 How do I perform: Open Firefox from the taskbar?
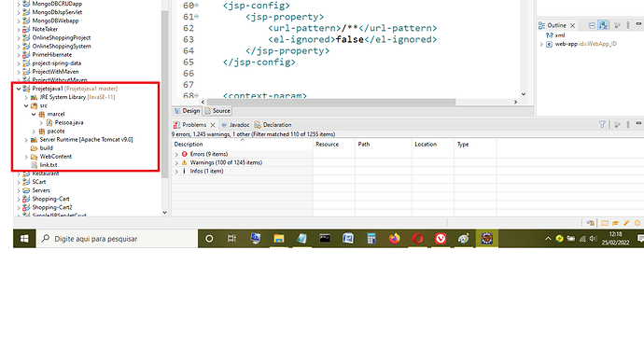[394, 239]
